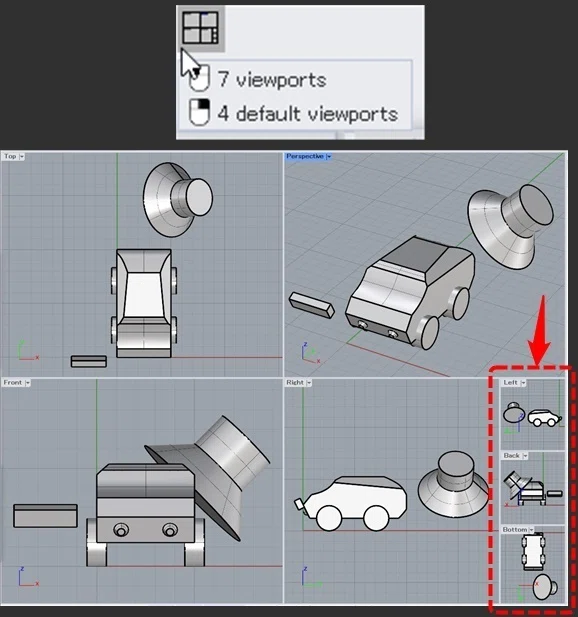
Task: Select the car in the Left viewport
Action: [545, 418]
